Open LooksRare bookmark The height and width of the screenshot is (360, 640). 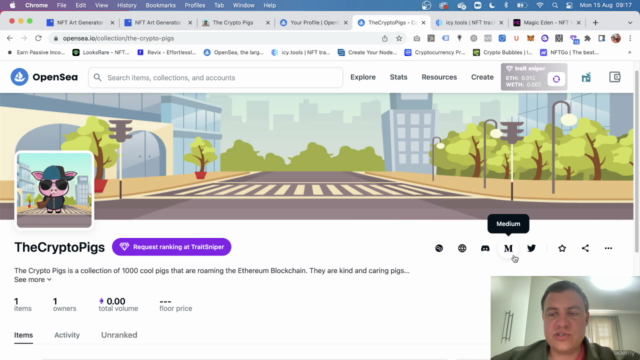click(x=101, y=52)
